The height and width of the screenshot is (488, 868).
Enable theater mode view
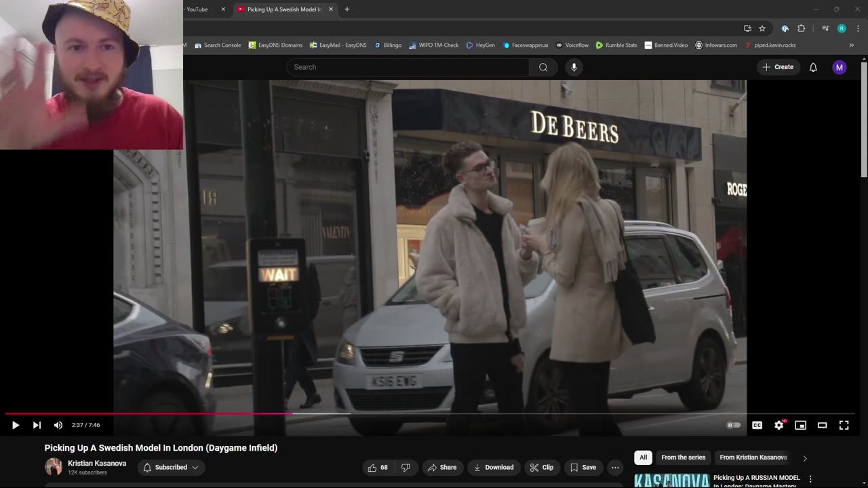(x=823, y=425)
